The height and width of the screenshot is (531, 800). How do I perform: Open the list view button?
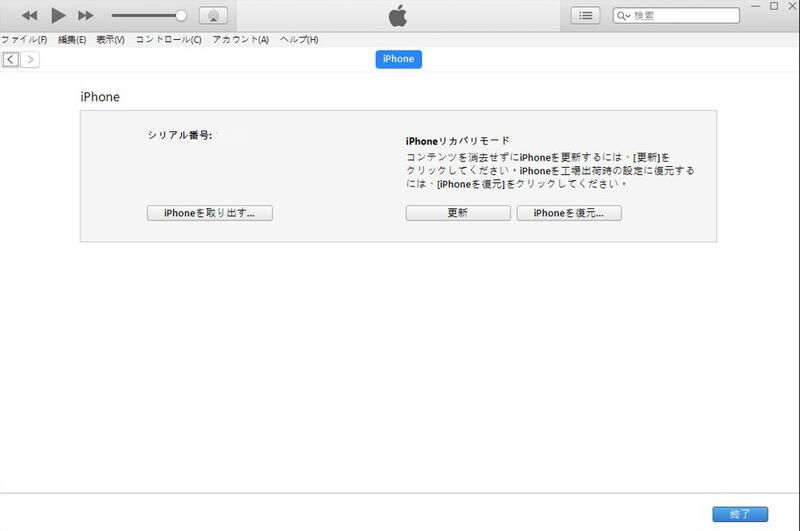(x=585, y=16)
